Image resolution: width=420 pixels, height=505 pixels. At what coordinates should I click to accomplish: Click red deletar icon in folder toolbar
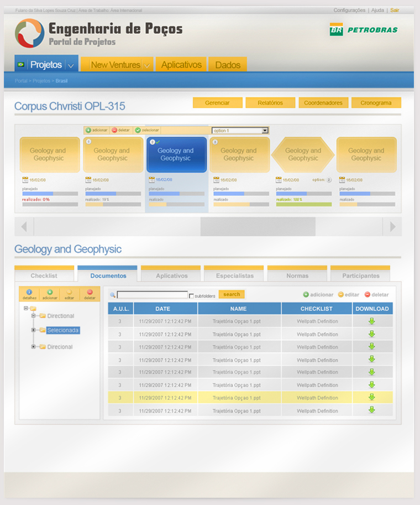pos(90,292)
